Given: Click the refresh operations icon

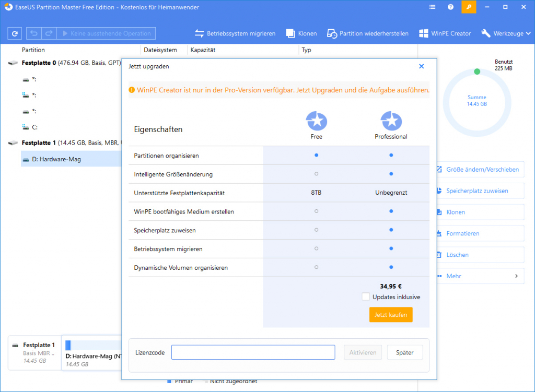Looking at the screenshot, I should (x=15, y=33).
